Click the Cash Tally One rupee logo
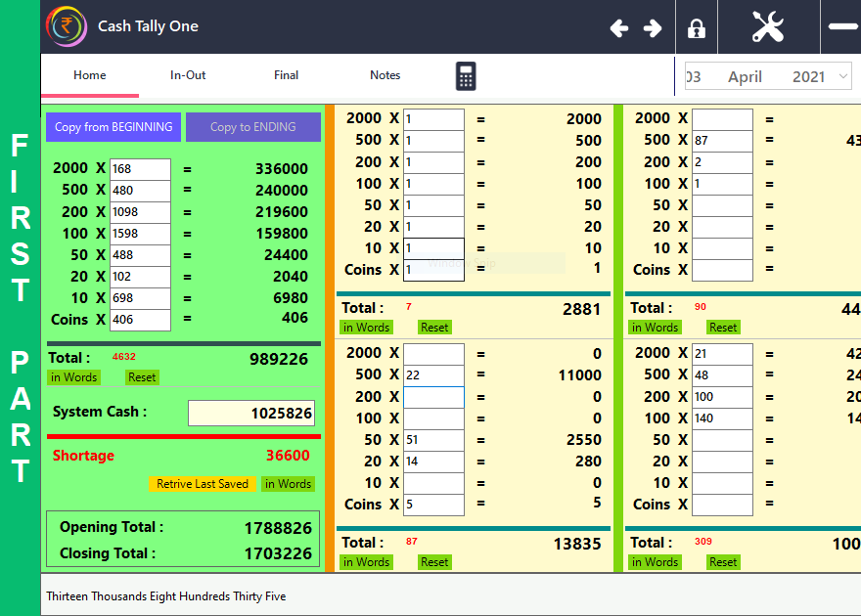 point(67,26)
